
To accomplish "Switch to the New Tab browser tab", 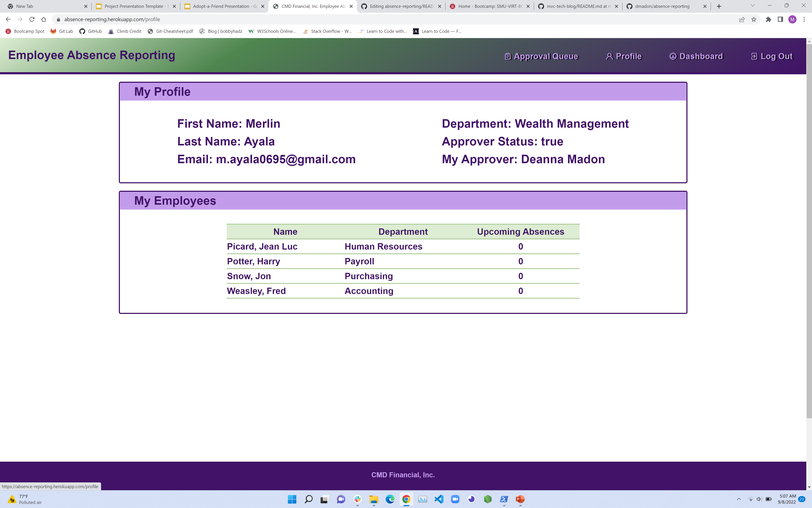I will [x=47, y=6].
